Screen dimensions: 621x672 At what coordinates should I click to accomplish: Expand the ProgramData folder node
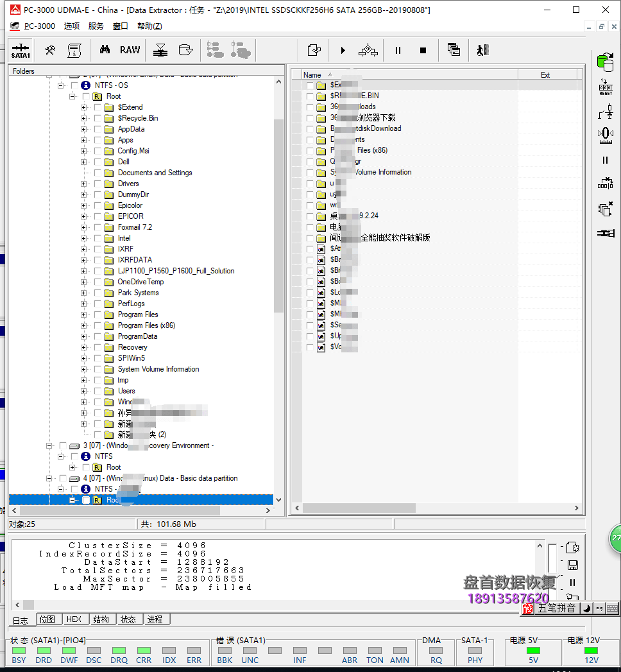point(84,336)
